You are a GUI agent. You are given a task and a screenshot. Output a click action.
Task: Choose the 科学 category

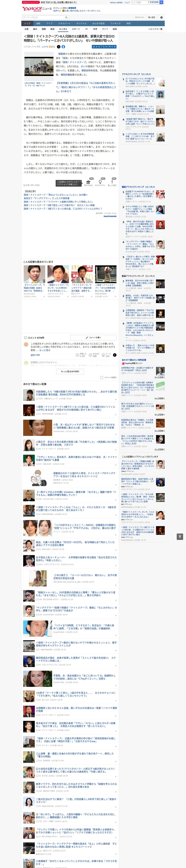click(x=95, y=29)
